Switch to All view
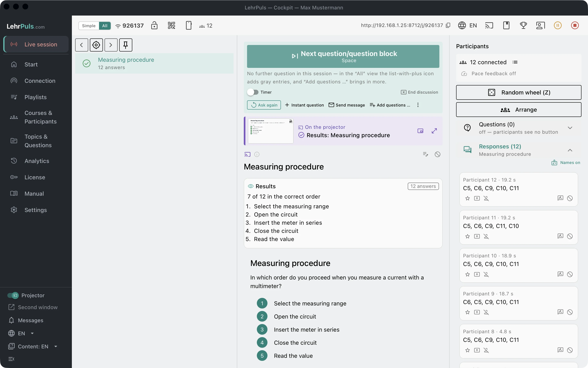 coord(105,26)
